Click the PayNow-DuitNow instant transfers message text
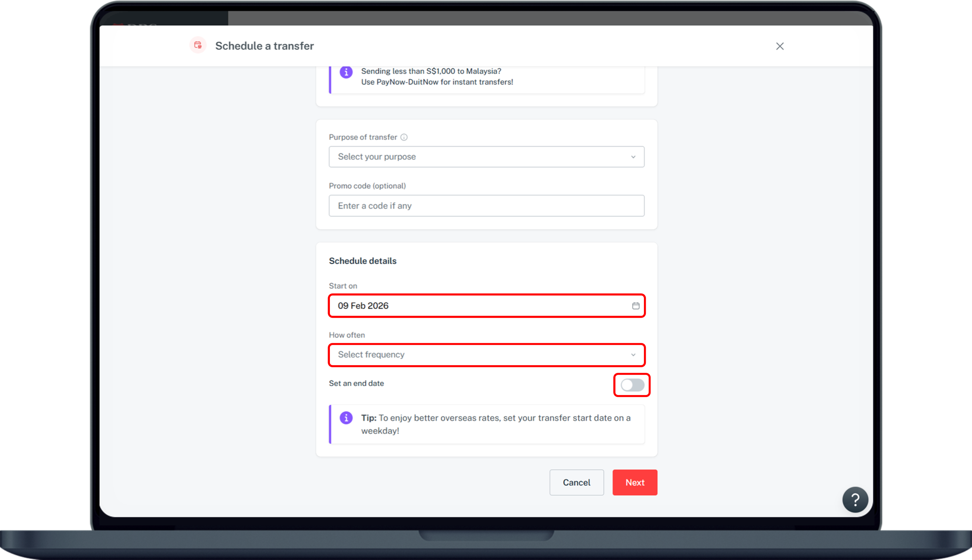This screenshot has width=972, height=560. coord(437,76)
